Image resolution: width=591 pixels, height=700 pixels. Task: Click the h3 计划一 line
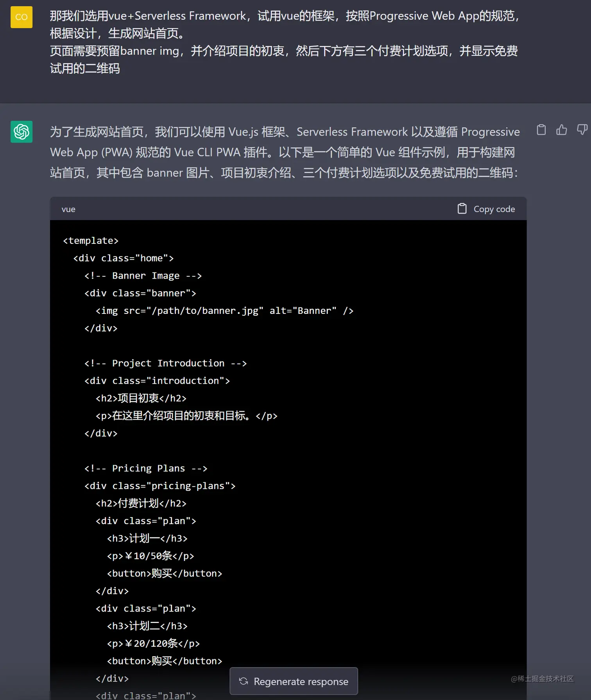tap(147, 539)
